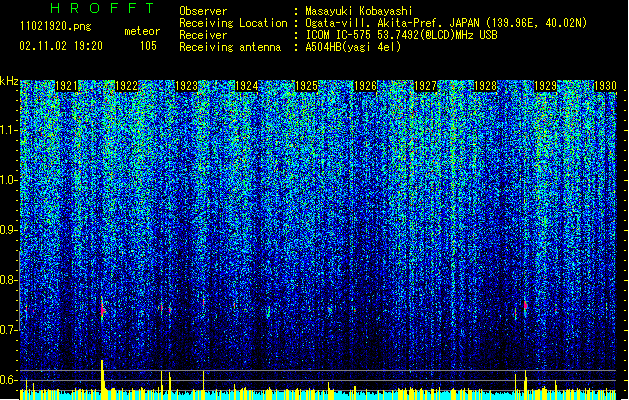Click the 1.1 frequency axis label
Image resolution: width=629 pixels, height=400 pixels.
[x=9, y=130]
